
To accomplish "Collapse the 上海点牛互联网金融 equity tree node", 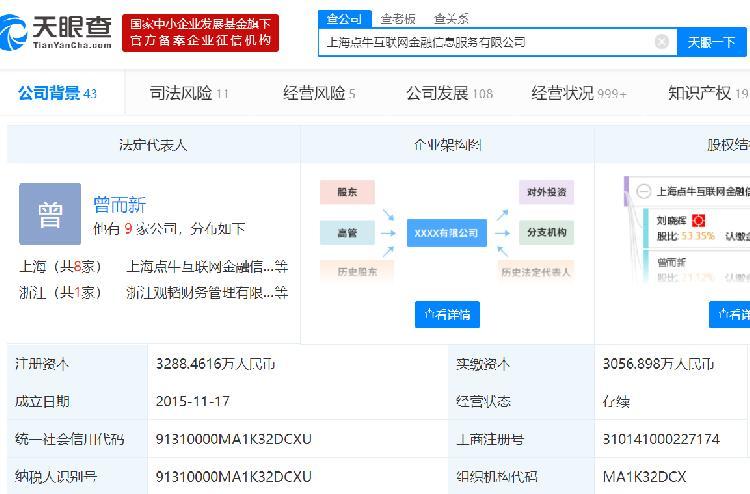I will 643,191.
